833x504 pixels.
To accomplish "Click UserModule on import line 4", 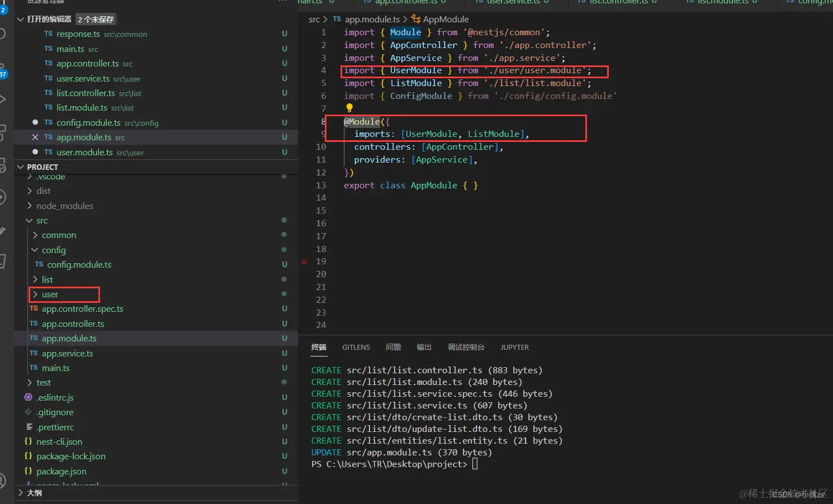I will 416,70.
